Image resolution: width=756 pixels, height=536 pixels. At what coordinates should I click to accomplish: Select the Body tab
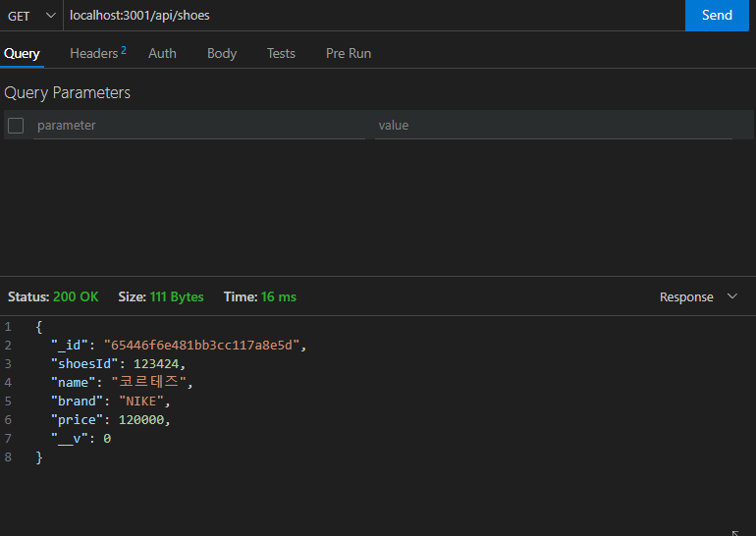pos(222,53)
